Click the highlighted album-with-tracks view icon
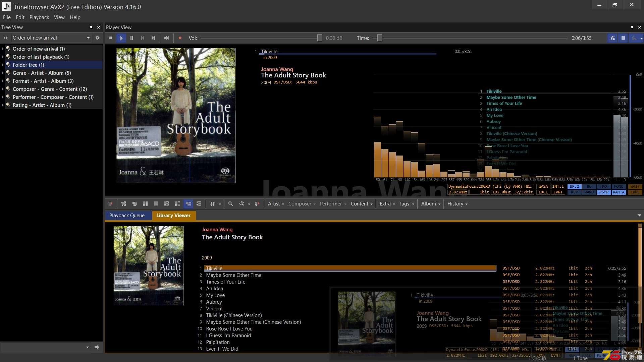This screenshot has height=362, width=644. 188,204
